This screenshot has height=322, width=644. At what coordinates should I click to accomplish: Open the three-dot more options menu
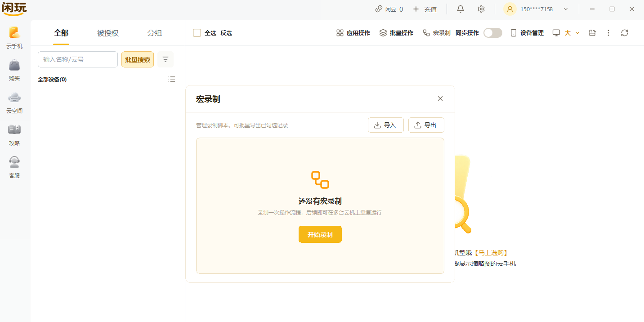608,33
